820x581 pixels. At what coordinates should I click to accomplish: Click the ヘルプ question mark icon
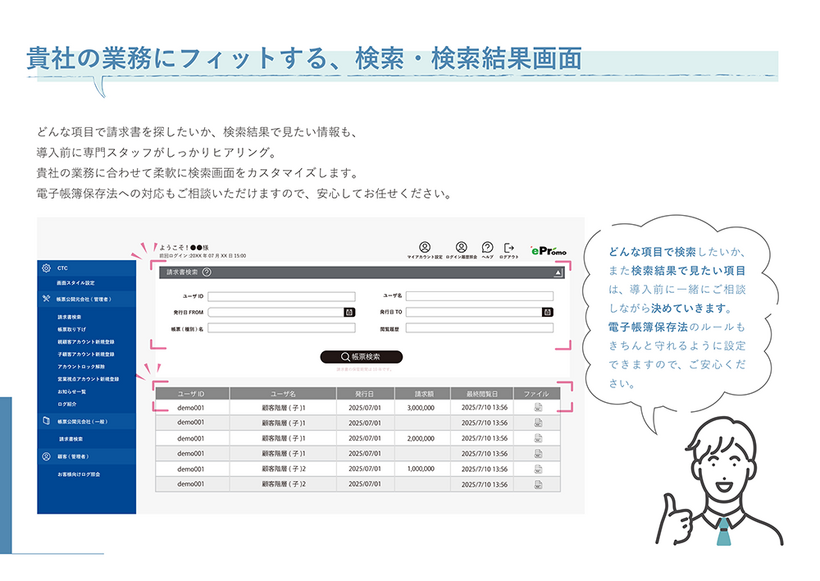click(x=486, y=247)
